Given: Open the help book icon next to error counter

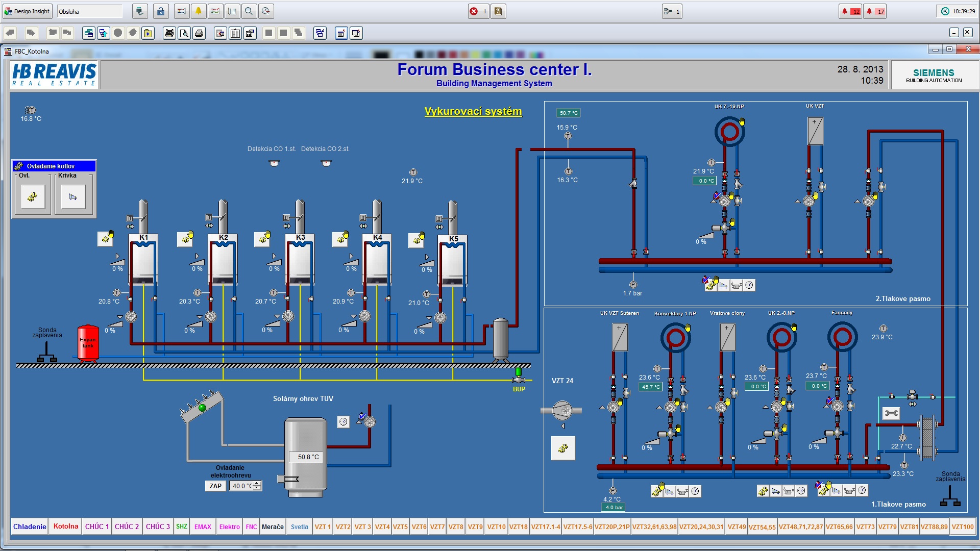Looking at the screenshot, I should (499, 11).
